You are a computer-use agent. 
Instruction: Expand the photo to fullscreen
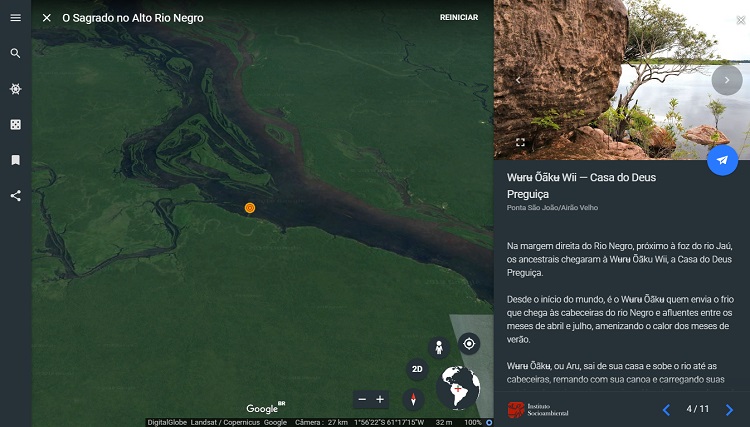click(x=520, y=143)
